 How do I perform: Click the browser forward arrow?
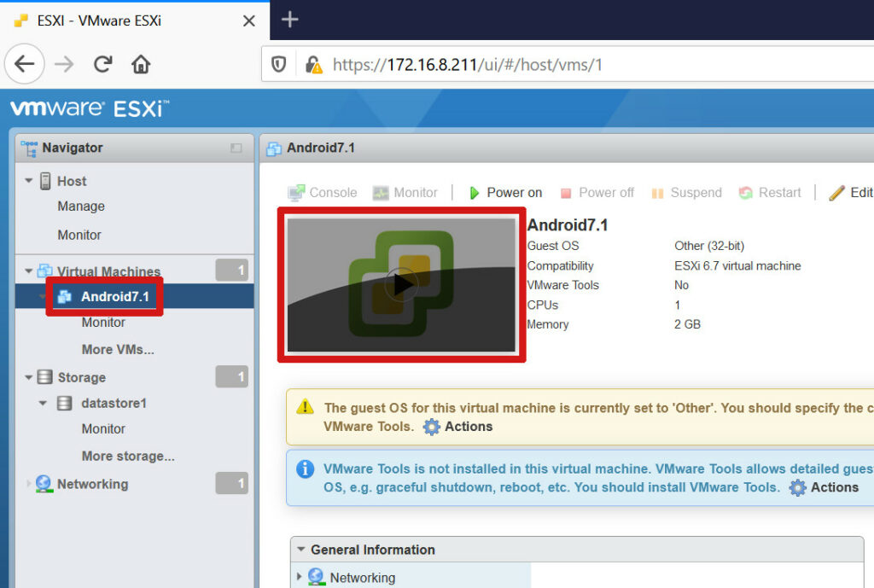tap(64, 64)
